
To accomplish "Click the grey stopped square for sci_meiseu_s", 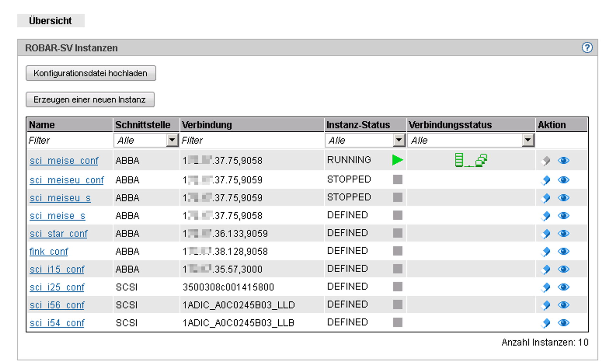I will [x=397, y=197].
